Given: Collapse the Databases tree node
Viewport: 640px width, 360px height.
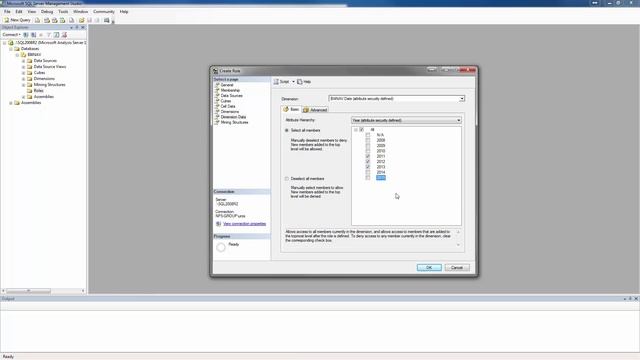Looking at the screenshot, I should coord(11,49).
